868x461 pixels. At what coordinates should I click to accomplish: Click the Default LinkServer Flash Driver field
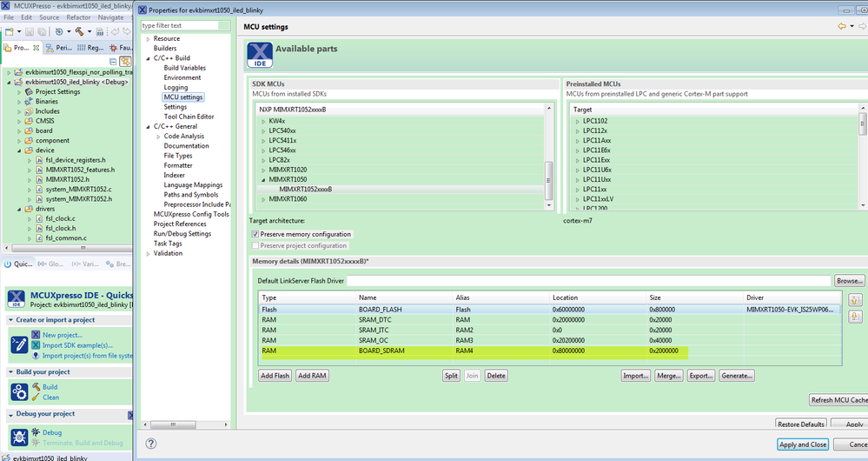[x=589, y=281]
